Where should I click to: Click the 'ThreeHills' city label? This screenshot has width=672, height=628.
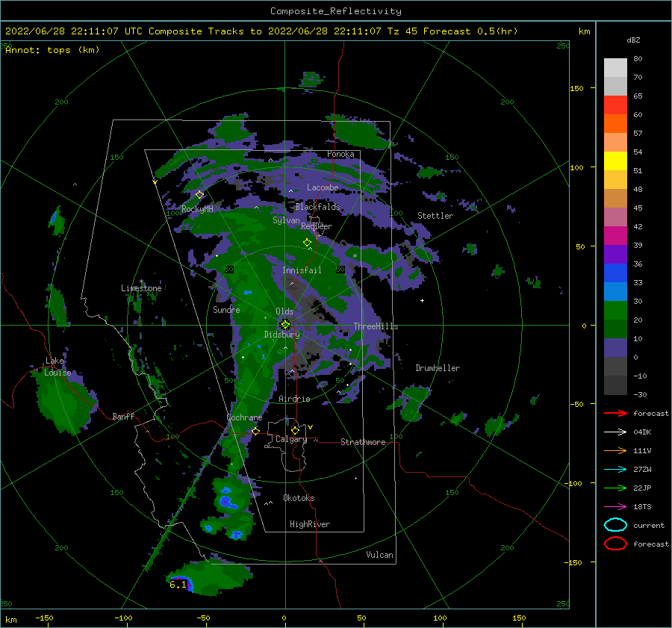coord(376,326)
